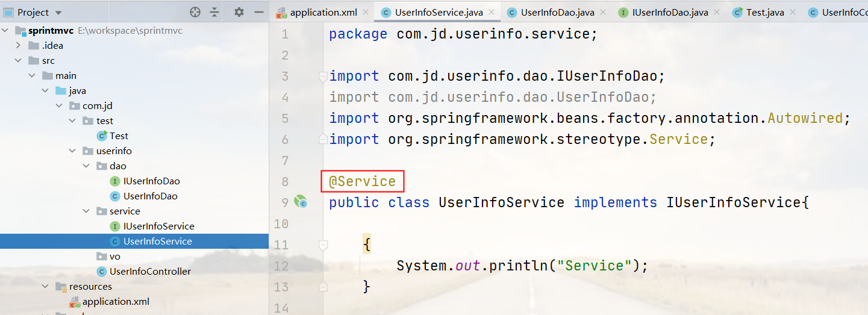Close the UserInfoDao.java tab
Screen dimensions: 868x315
(x=604, y=12)
